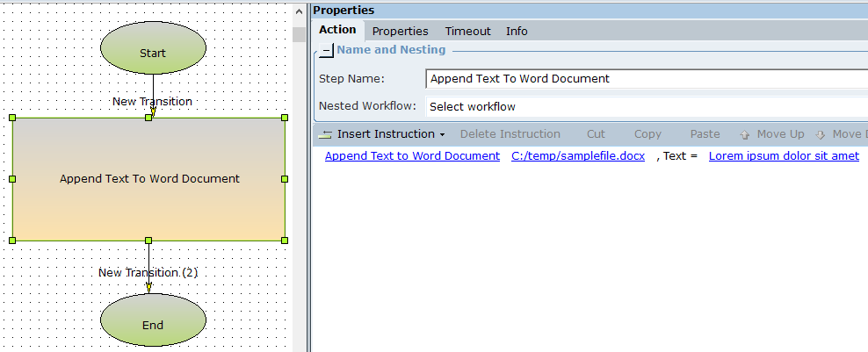The image size is (868, 352).
Task: Click the canvas scrollbar up arrow
Action: tap(300, 10)
